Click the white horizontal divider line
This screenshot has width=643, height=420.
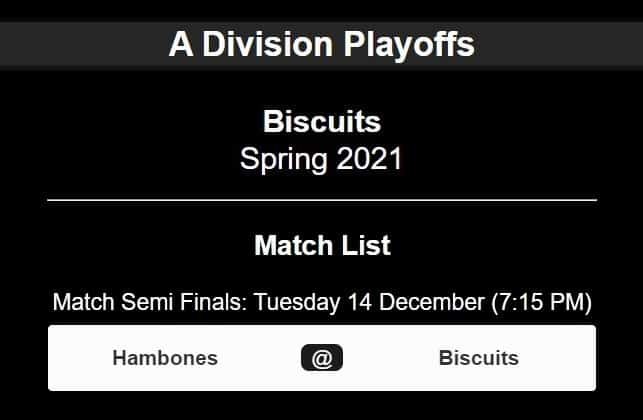pyautogui.click(x=322, y=200)
